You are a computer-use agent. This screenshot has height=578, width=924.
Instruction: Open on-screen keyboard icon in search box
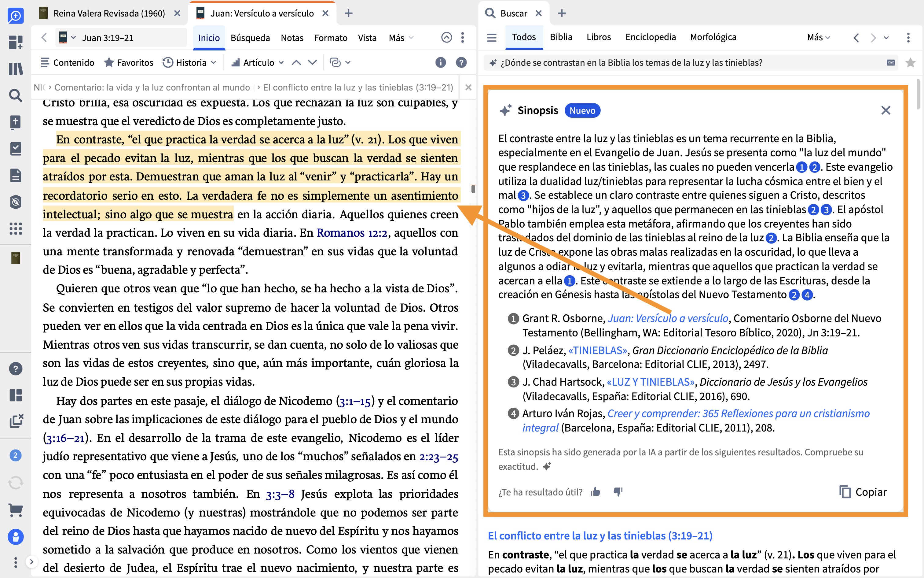(891, 62)
